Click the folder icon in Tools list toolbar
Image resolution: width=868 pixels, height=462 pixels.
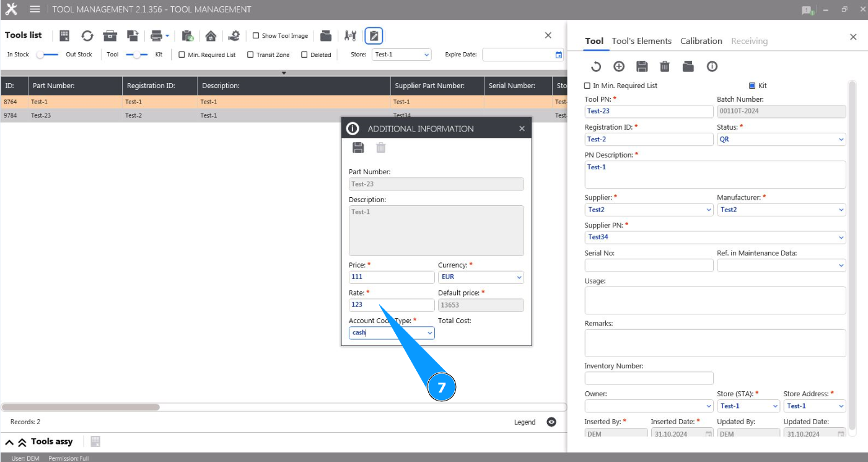point(326,35)
